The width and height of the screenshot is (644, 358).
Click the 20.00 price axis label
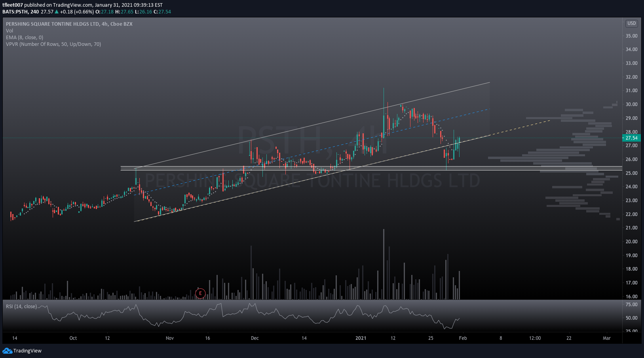631,242
